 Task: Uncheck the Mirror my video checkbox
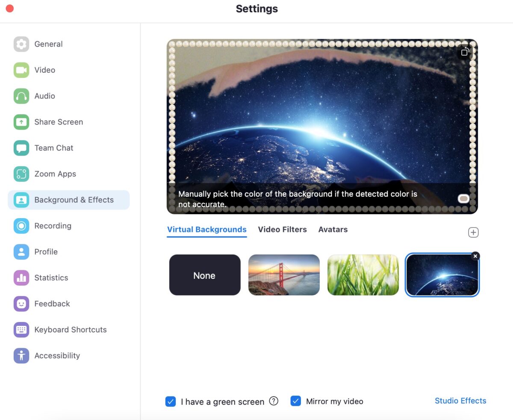[x=296, y=401]
